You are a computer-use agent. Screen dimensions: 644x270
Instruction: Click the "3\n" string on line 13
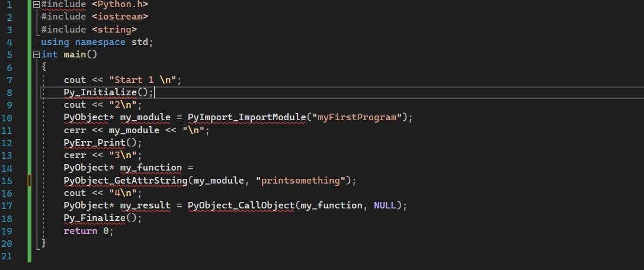123,155
